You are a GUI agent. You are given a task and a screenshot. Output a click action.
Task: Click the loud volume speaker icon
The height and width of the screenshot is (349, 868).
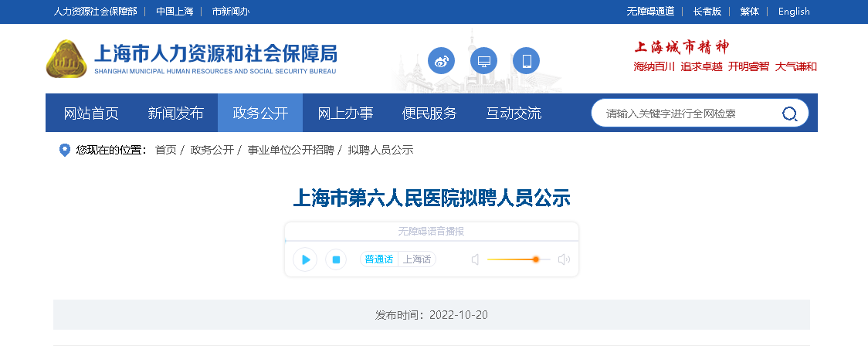(x=564, y=260)
